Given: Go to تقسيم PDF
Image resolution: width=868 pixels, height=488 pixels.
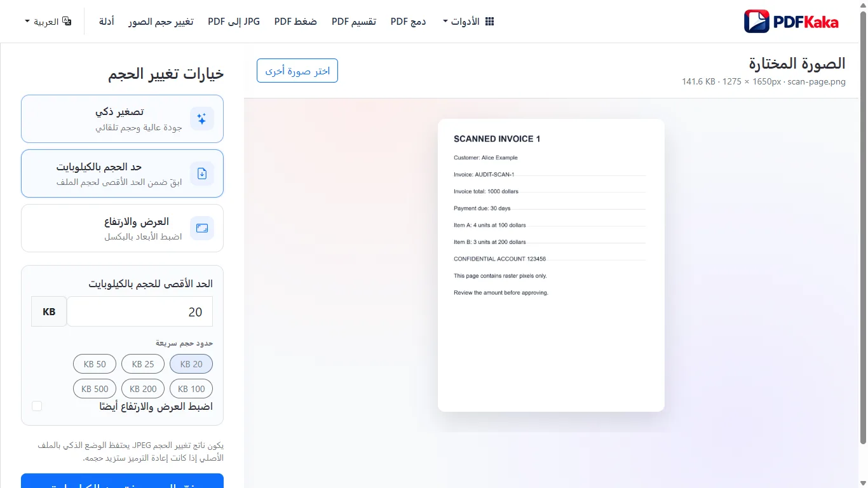Looking at the screenshot, I should [x=354, y=22].
